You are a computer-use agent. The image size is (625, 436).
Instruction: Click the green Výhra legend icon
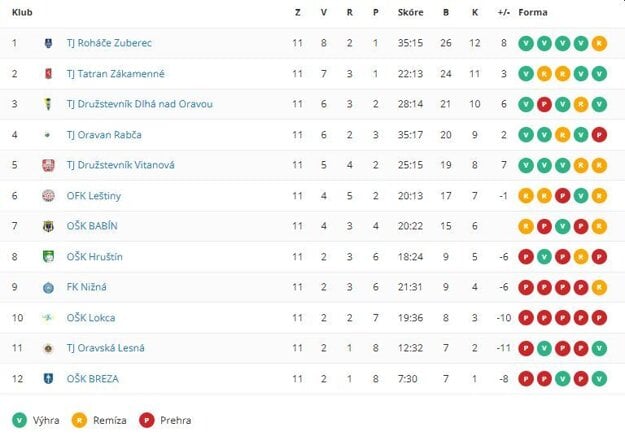(20, 420)
